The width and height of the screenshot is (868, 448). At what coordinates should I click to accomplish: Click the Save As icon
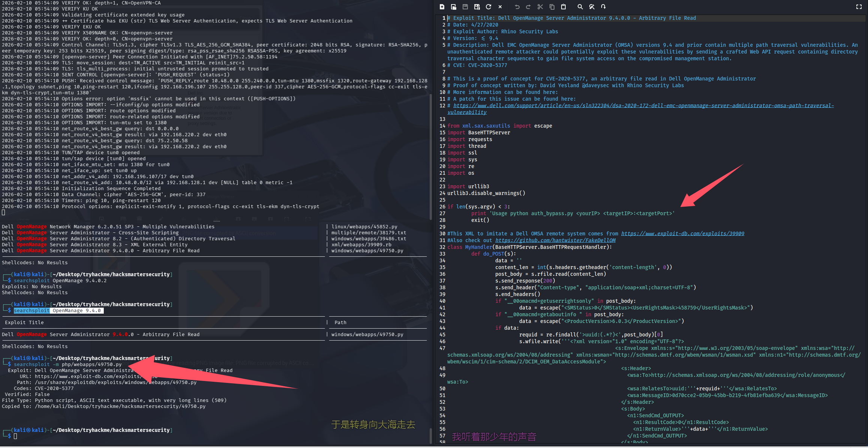tap(477, 7)
